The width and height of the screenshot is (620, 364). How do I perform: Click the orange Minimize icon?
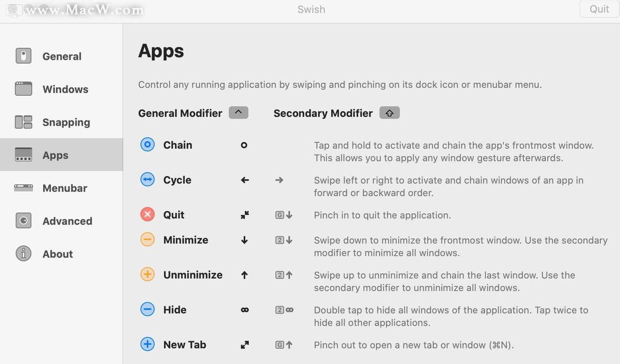coord(147,239)
